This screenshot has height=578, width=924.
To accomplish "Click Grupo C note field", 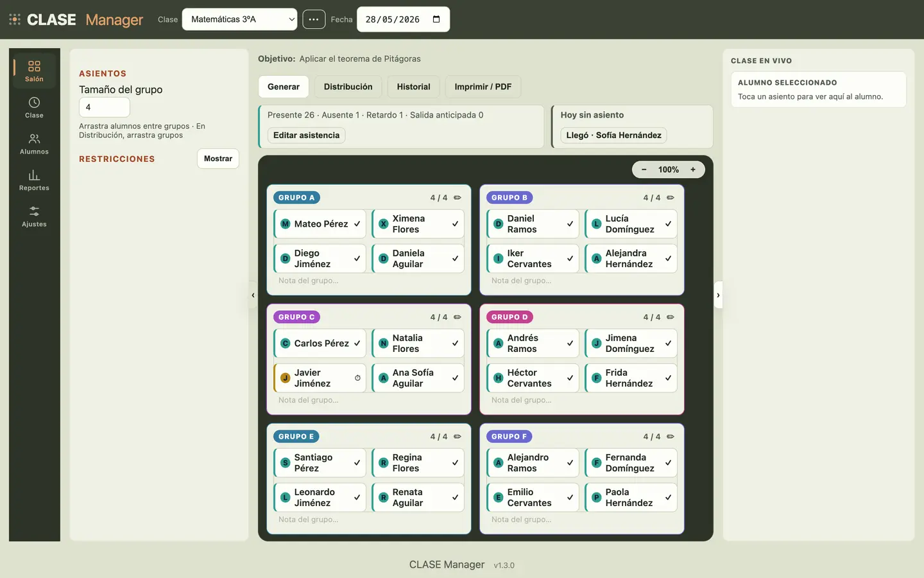I will pos(369,400).
